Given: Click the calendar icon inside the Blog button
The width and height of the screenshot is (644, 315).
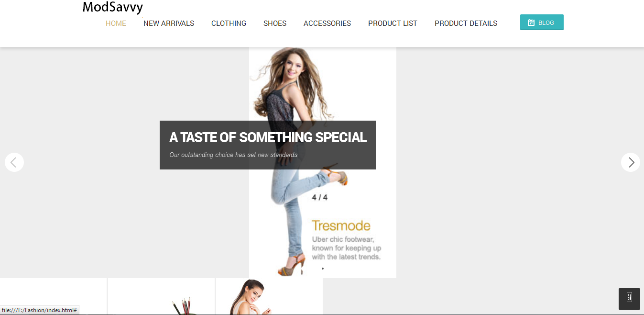Looking at the screenshot, I should (x=531, y=22).
